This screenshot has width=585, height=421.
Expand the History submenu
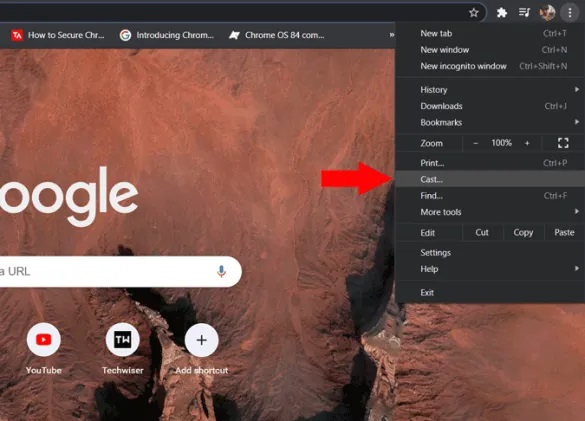[490, 90]
